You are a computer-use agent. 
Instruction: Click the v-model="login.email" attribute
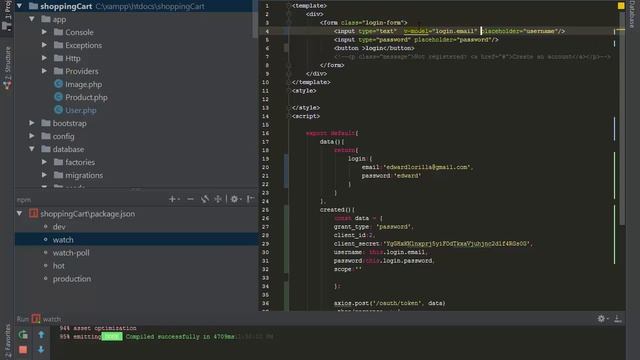440,31
